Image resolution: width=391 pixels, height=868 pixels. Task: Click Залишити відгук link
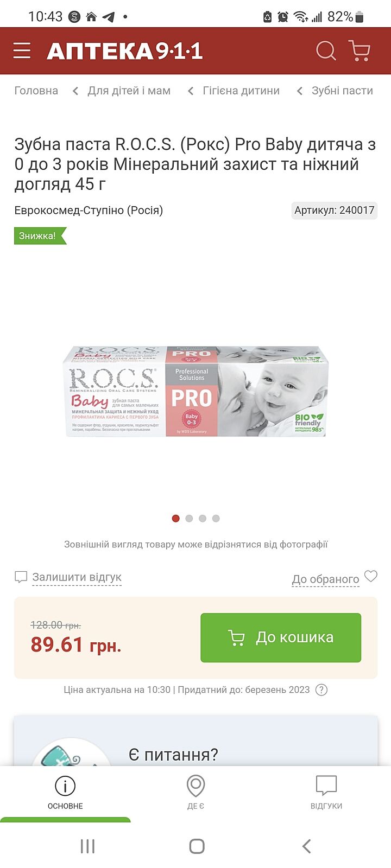coord(77,577)
